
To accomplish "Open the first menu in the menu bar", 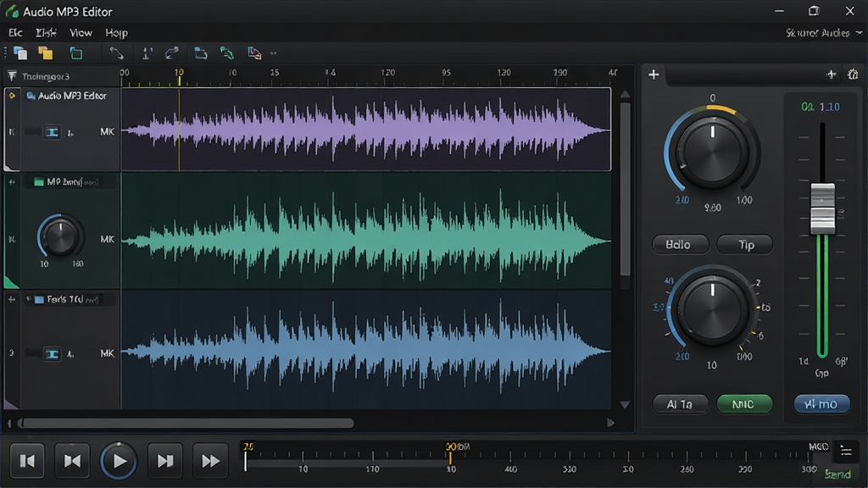I will (x=15, y=33).
